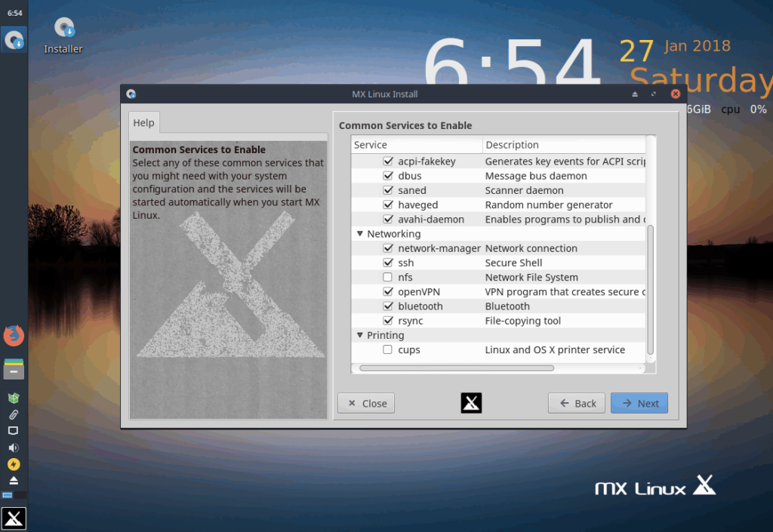Open the file manager panel icon
Viewport: 773px width, 532px height.
(x=14, y=368)
